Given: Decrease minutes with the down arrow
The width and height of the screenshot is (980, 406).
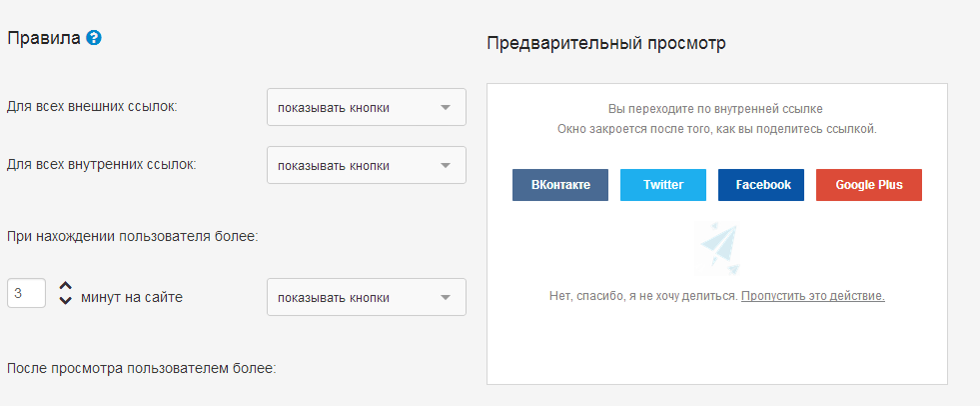Looking at the screenshot, I should 66,300.
